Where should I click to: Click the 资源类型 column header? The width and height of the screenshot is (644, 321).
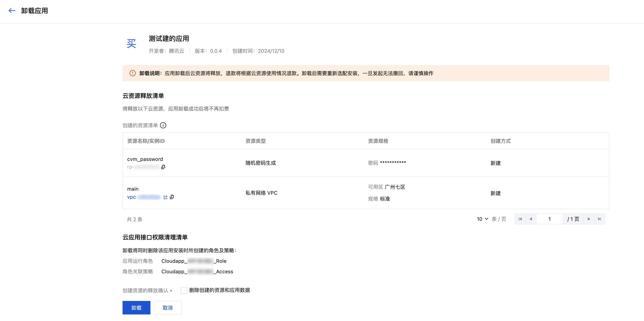255,141
